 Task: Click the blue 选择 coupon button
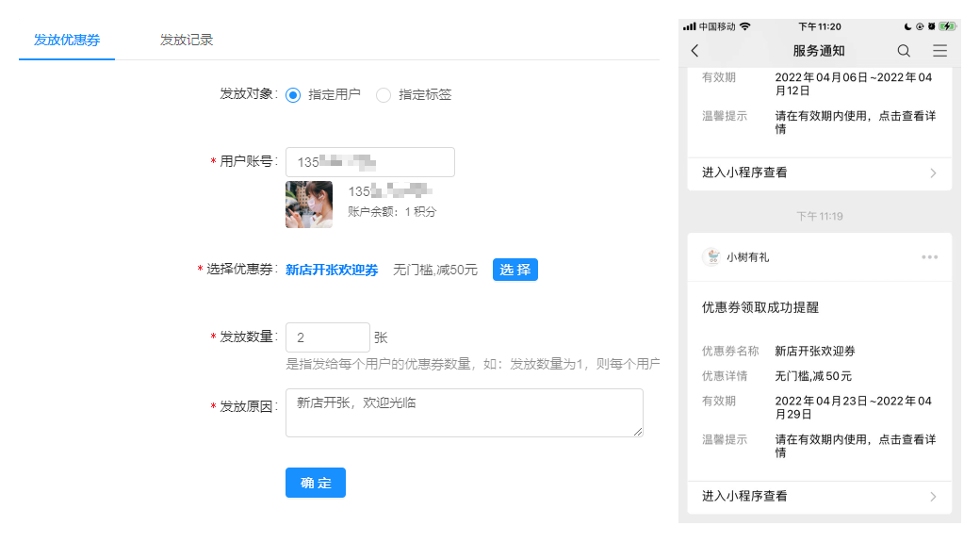coord(514,271)
